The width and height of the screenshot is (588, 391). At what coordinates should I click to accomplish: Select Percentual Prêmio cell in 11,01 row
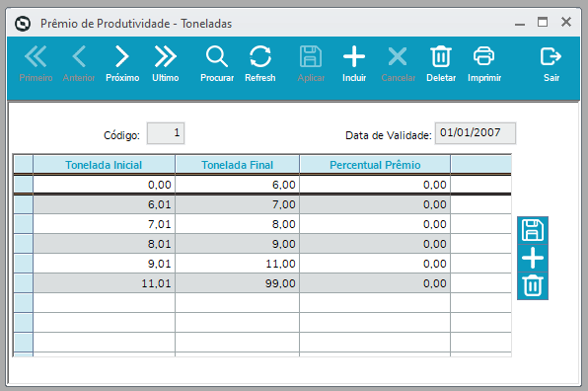(375, 283)
